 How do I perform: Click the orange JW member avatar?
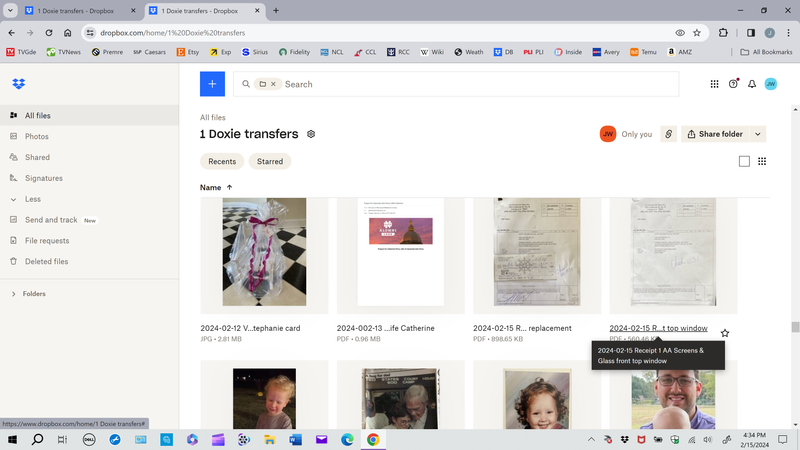(608, 134)
